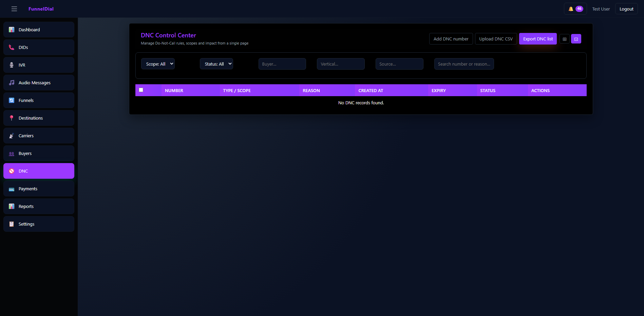Click the DIDs phone icon

(12, 47)
